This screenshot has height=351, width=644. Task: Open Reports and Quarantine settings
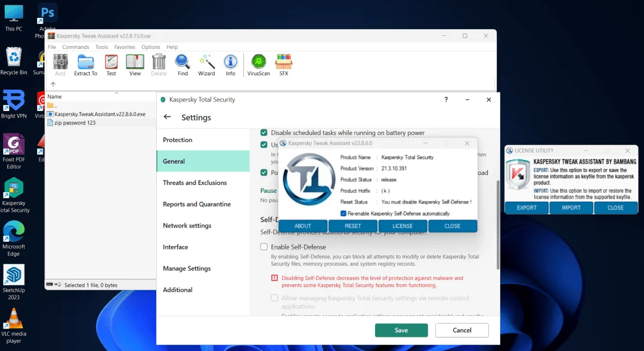click(x=203, y=204)
